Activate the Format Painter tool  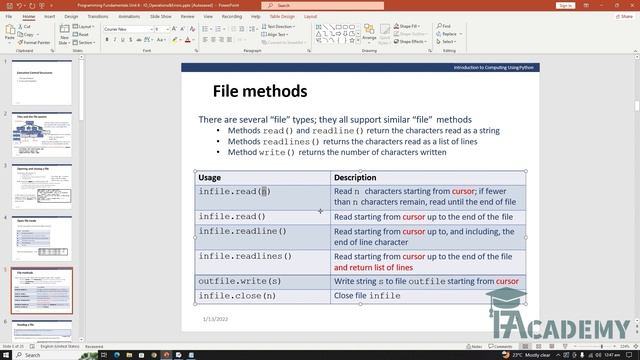tap(34, 42)
